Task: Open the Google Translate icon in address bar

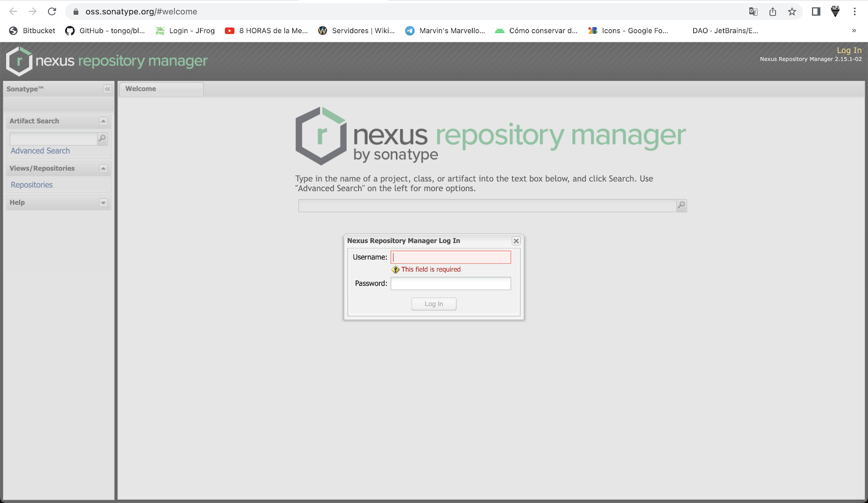Action: click(x=754, y=11)
